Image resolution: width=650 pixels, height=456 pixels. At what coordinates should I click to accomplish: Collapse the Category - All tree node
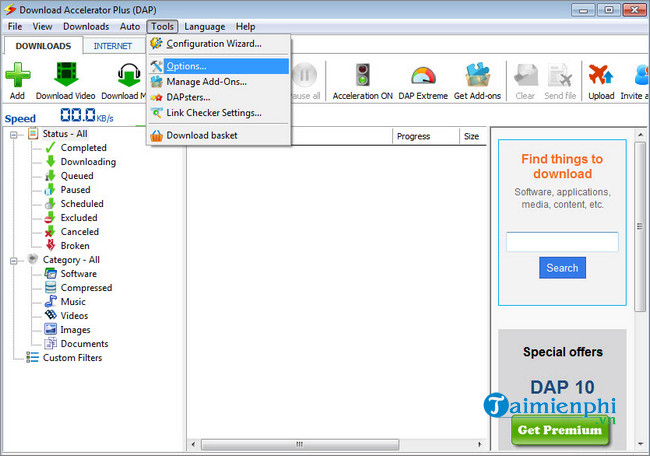point(14,261)
